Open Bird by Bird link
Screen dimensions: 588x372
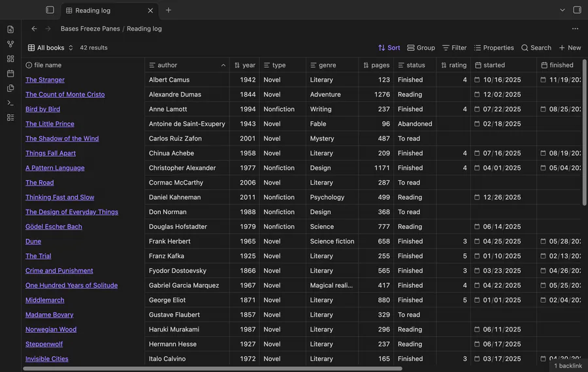pos(42,109)
